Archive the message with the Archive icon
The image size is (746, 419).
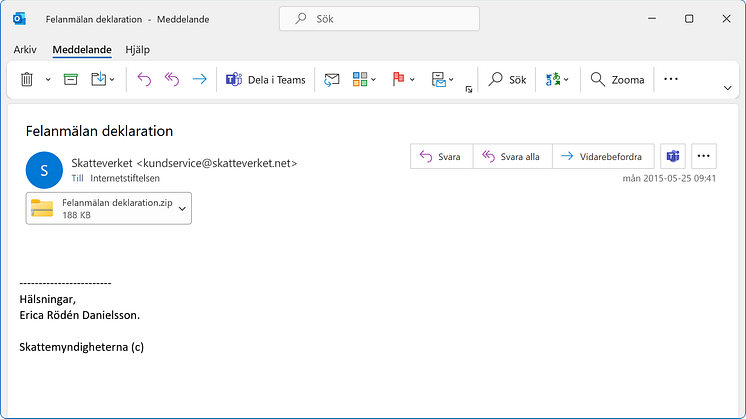click(71, 79)
